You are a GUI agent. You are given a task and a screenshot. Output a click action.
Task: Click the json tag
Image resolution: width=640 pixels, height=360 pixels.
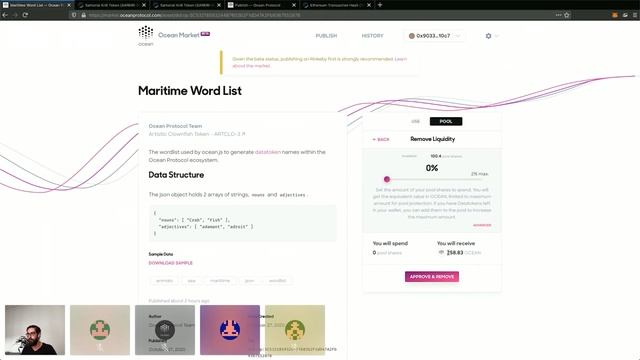point(249,281)
